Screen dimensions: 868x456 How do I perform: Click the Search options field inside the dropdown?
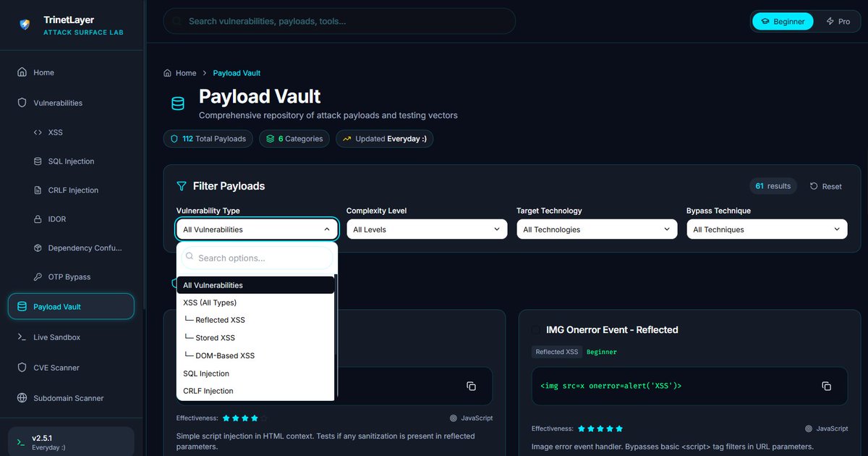click(x=257, y=258)
